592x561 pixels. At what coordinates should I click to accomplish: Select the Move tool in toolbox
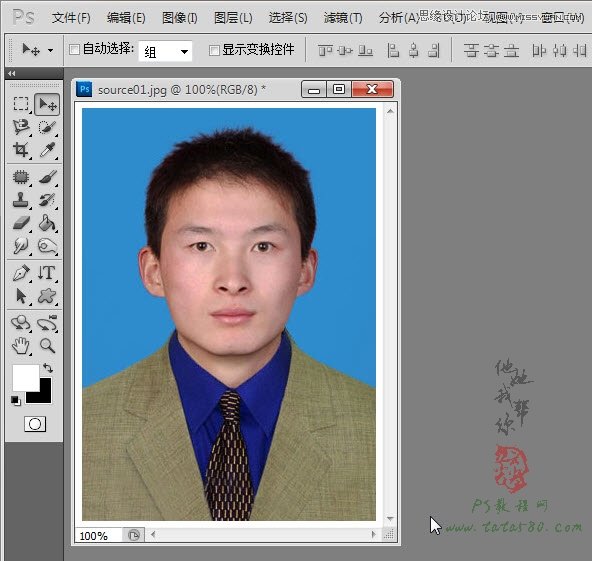(x=47, y=104)
